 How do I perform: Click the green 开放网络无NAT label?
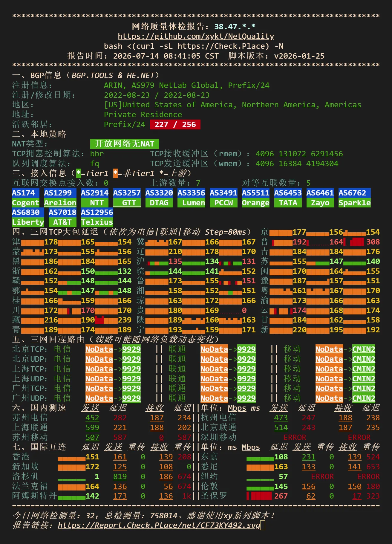click(x=125, y=144)
